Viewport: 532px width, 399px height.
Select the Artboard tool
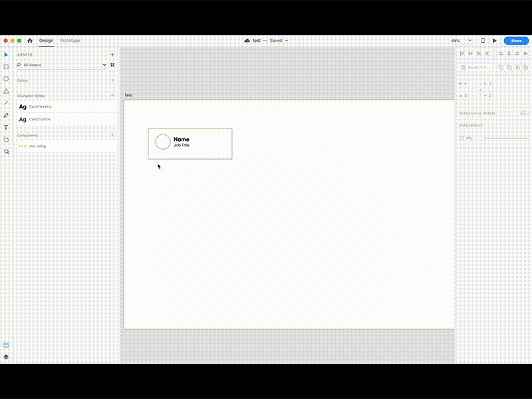(x=6, y=140)
